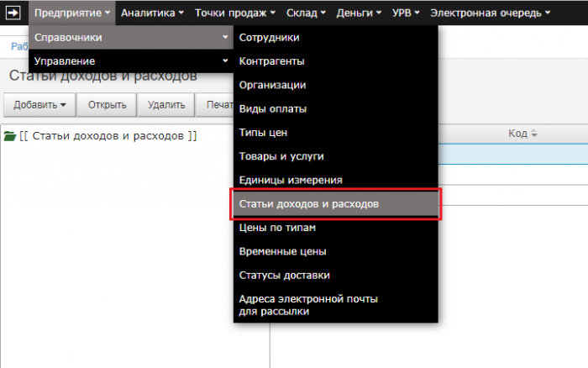Open the Предприятие menu
Screen dimensions: 588x368
click(71, 13)
